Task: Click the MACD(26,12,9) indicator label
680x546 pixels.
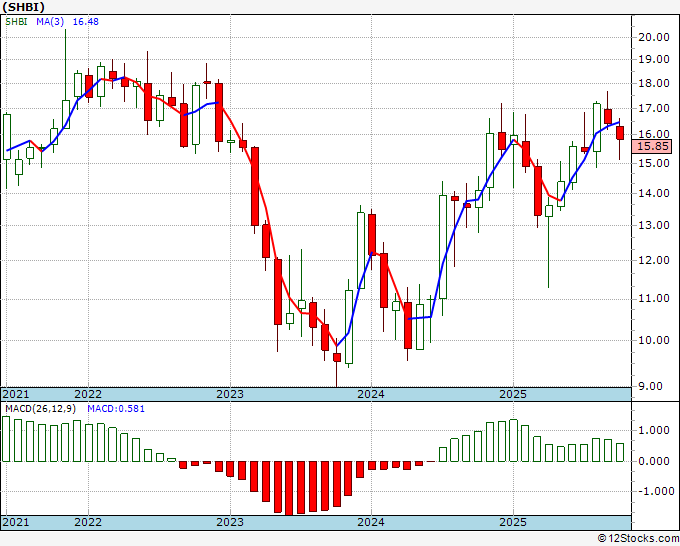Action: [x=41, y=409]
